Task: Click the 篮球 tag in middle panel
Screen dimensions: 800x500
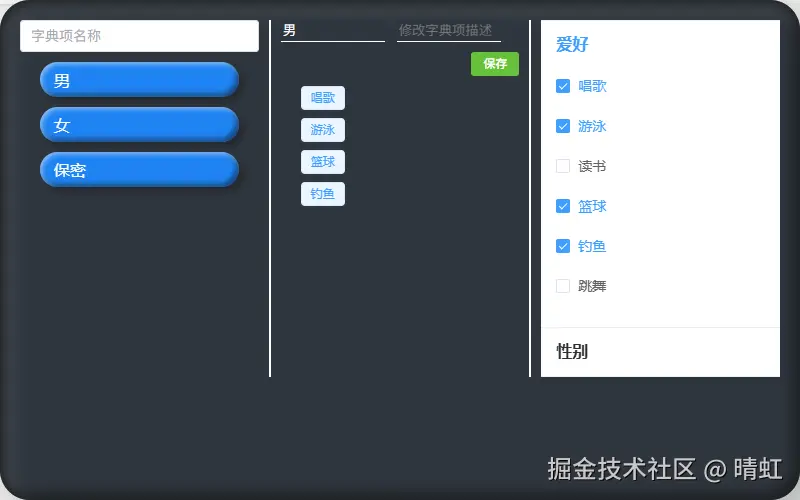Action: click(323, 162)
